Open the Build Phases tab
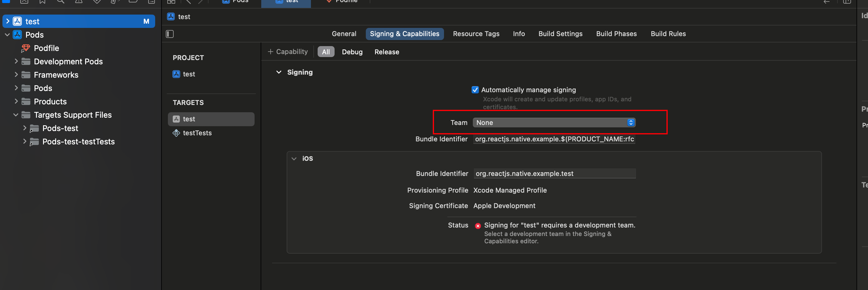 coord(616,34)
